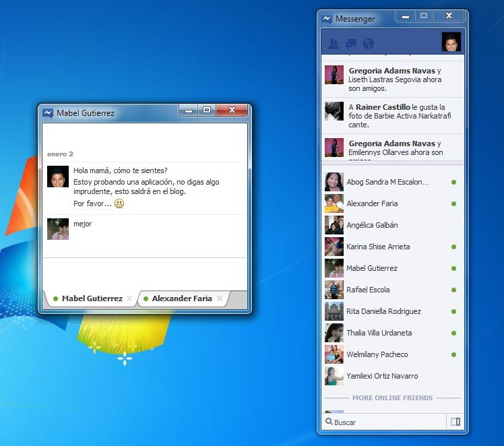
Task: Click Abog Sandra M Escalon's avatar
Action: coord(334,182)
